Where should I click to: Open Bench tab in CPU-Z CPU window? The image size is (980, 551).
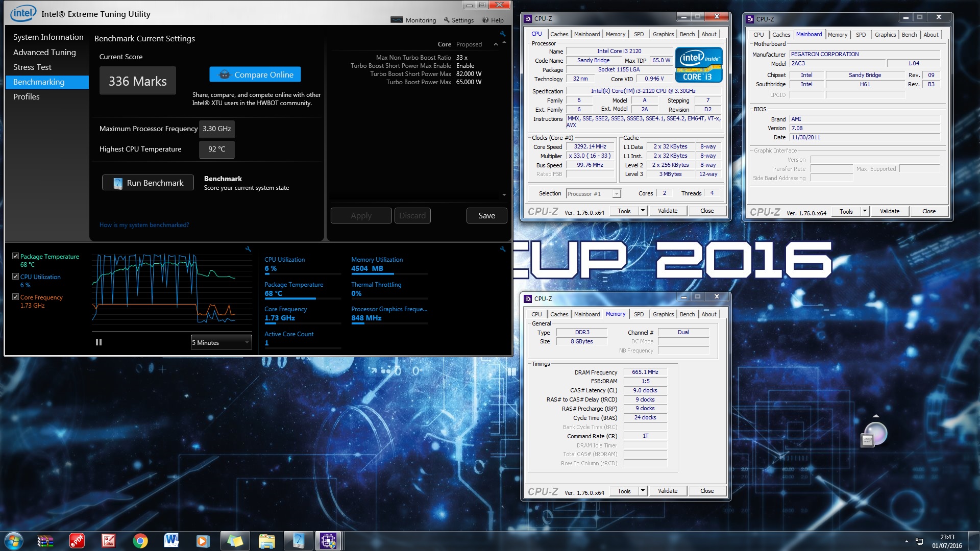(687, 34)
